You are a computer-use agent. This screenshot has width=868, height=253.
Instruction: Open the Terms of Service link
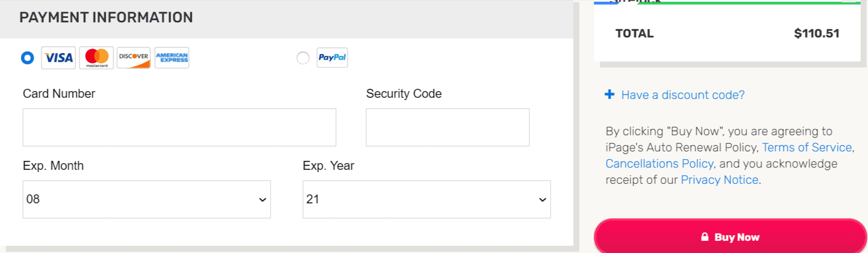point(807,148)
